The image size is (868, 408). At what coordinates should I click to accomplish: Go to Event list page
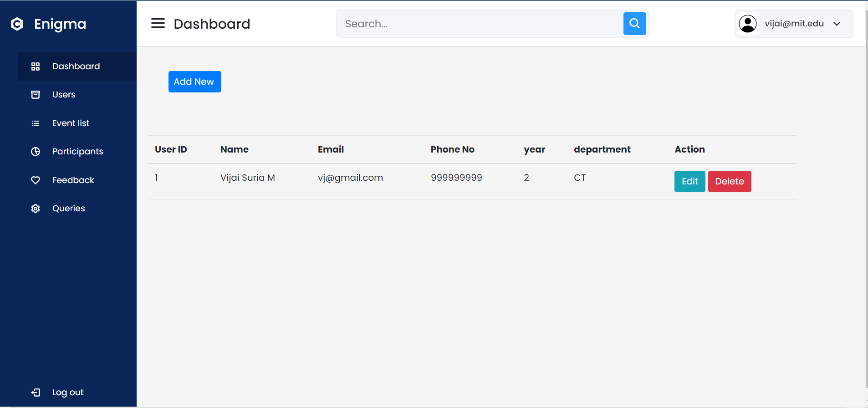71,123
